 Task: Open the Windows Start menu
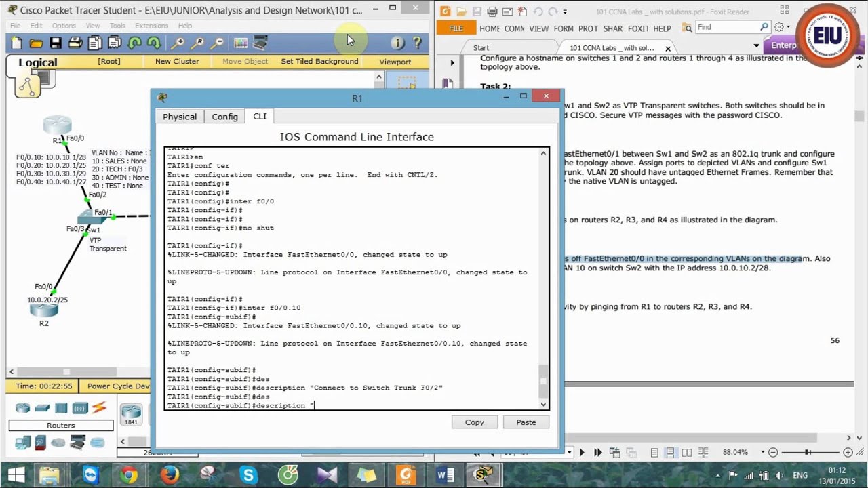pyautogui.click(x=16, y=474)
